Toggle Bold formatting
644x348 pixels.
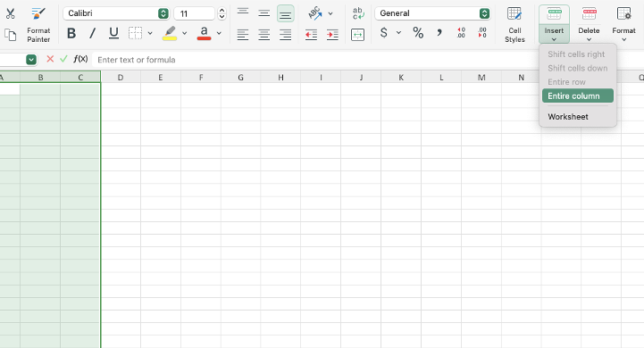click(71, 33)
